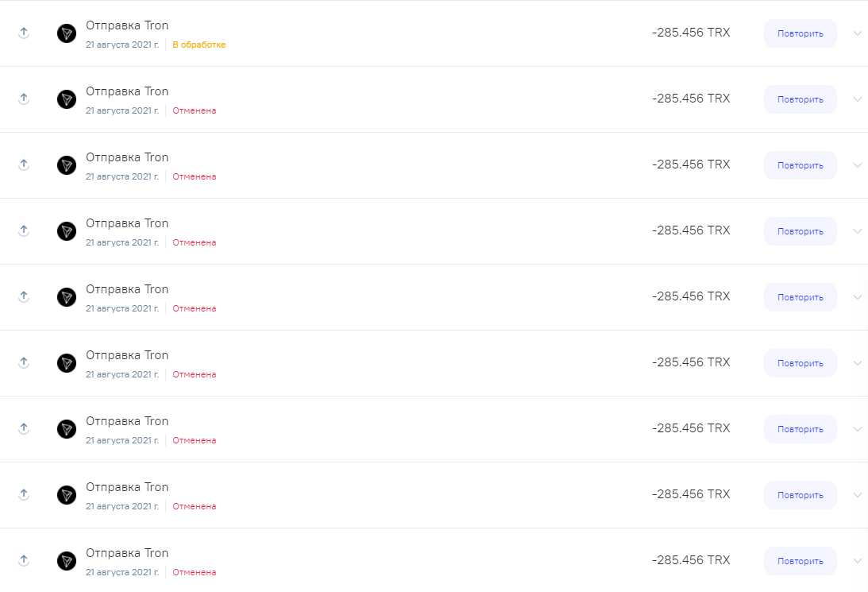Viewport: 868px width, 592px height.
Task: Click the send arrow icon in the third row
Action: pyautogui.click(x=24, y=164)
